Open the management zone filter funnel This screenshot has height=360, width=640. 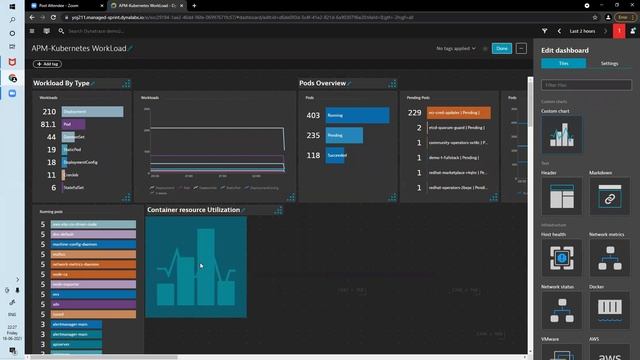(544, 31)
